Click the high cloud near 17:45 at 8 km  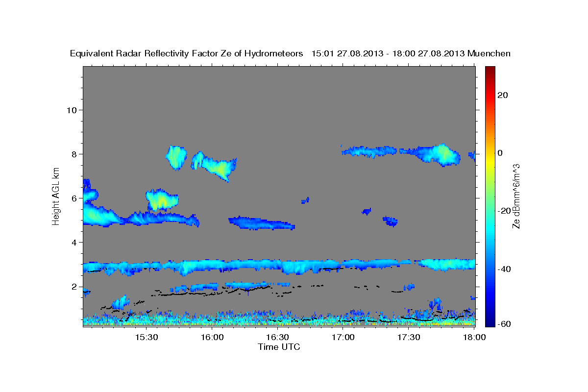click(436, 155)
